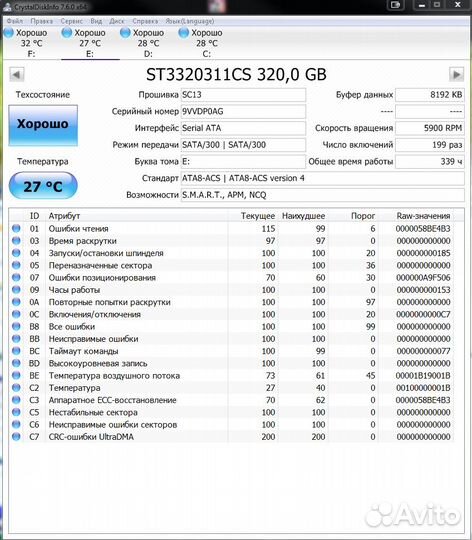
Task: Click status orb for 0A Повторные попытки раскрутки
Action: pyautogui.click(x=16, y=302)
